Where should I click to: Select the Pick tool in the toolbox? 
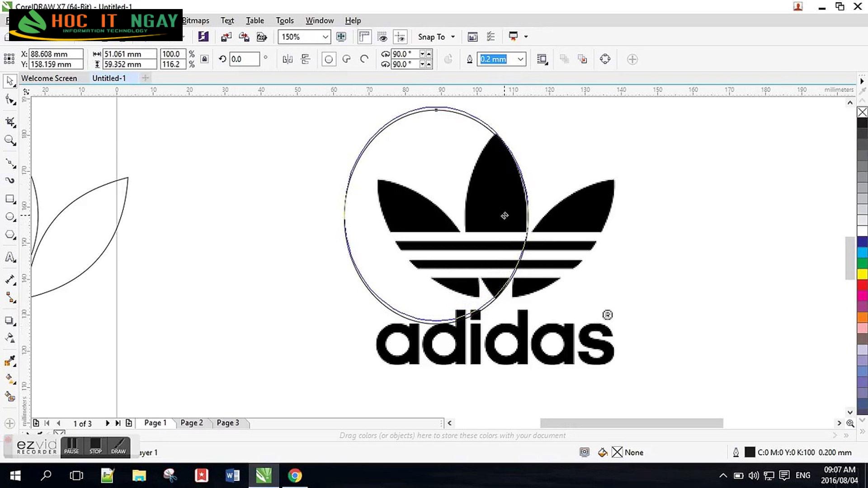(x=9, y=81)
